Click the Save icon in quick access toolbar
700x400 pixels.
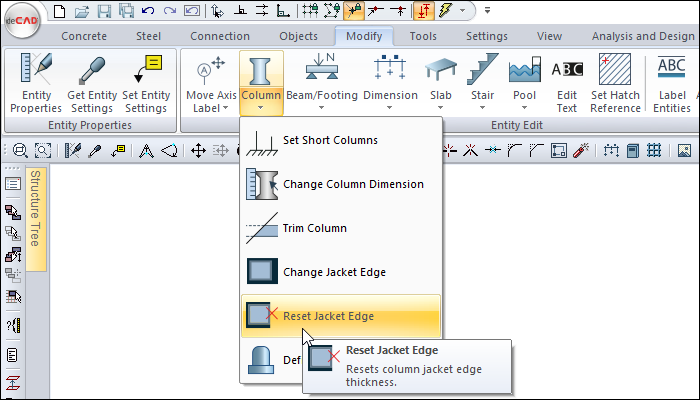click(x=105, y=12)
